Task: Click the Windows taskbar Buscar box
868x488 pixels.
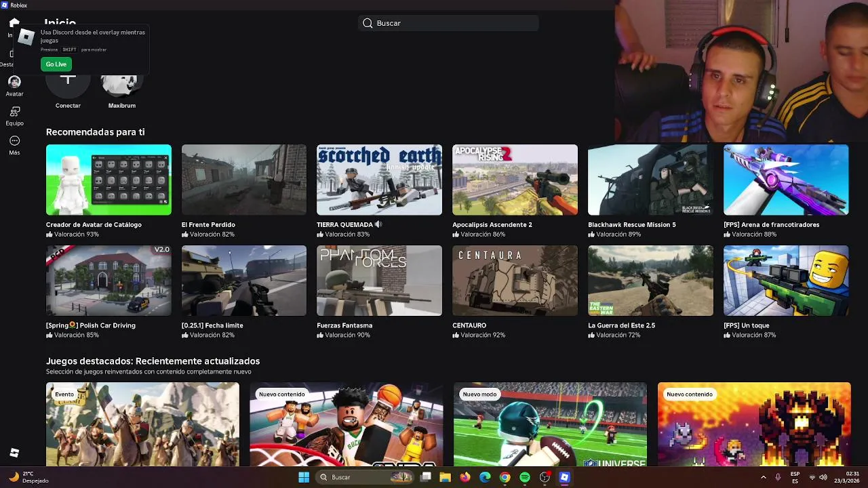Action: point(366,477)
